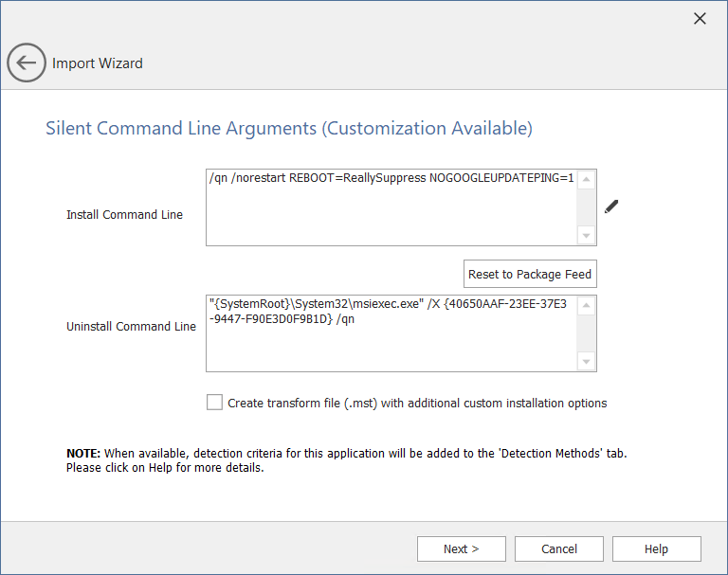
Task: Click the Install Command Line scrollbar track
Action: coord(587,207)
